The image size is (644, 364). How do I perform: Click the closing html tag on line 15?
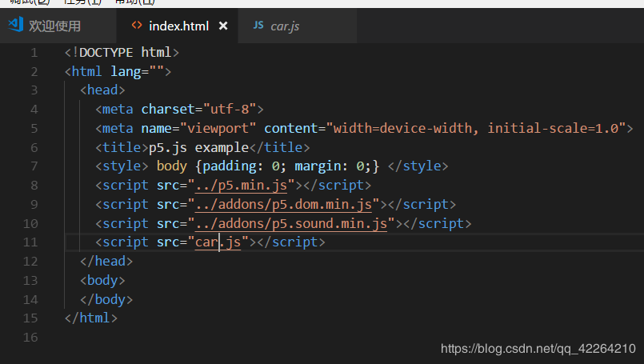pos(90,318)
